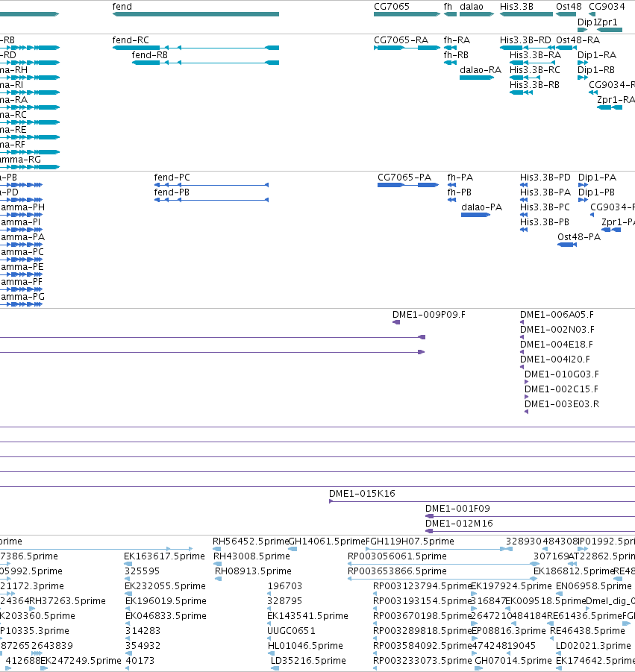635x672 pixels.
Task: Click the EK232055.5prime EST
Action: [128, 594]
